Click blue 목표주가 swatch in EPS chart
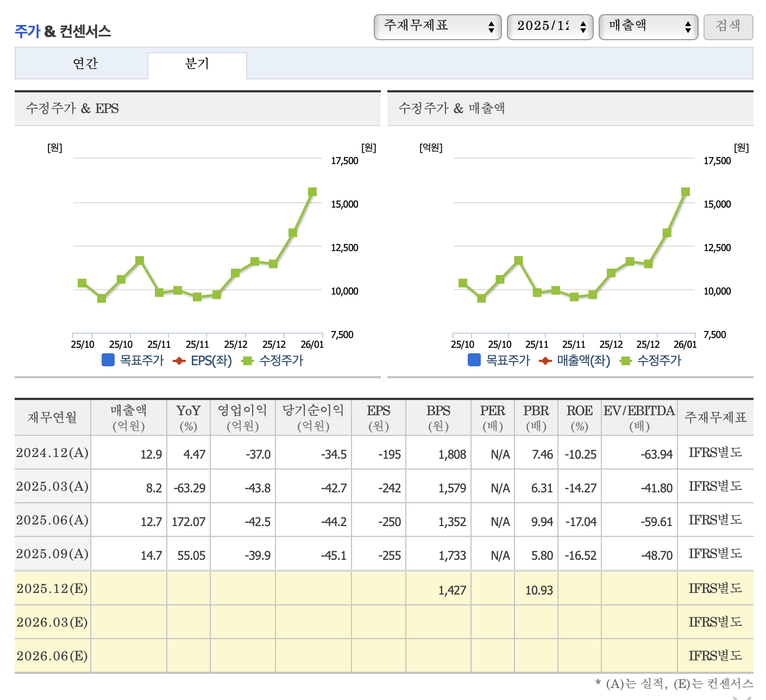766x700 pixels. 108,360
